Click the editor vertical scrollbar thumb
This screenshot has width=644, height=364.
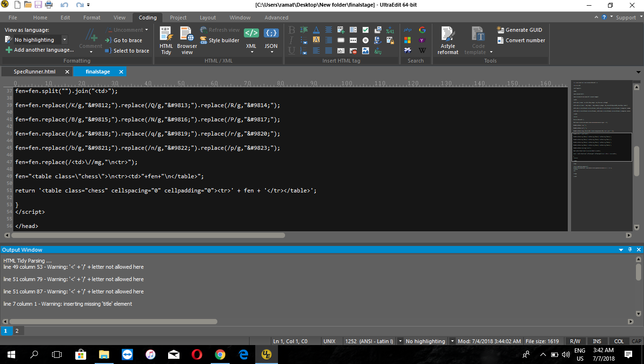(637, 160)
